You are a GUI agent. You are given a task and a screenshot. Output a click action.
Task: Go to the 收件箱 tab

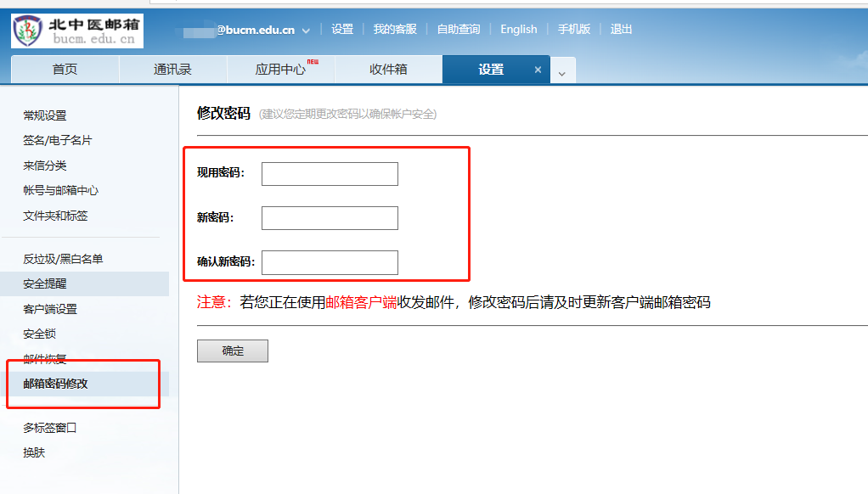(x=388, y=70)
